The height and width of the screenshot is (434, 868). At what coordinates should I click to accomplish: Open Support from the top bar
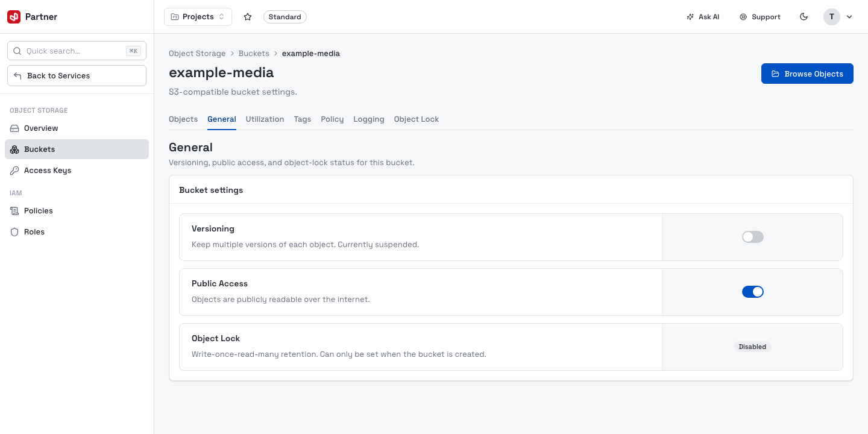click(760, 17)
